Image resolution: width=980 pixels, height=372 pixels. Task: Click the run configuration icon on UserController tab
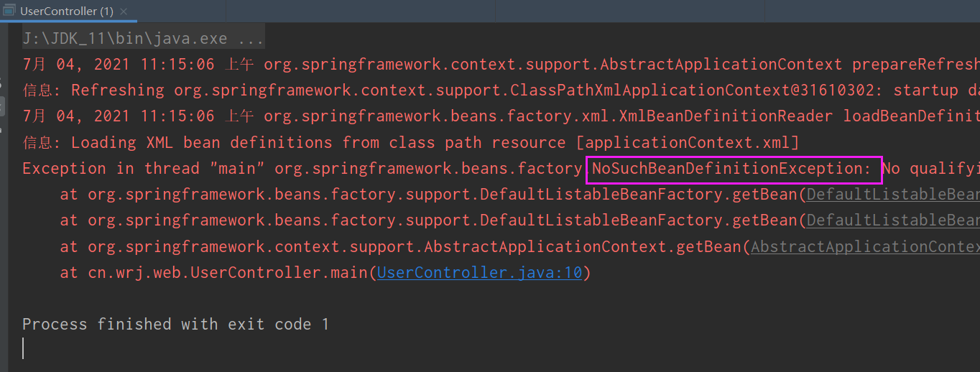pyautogui.click(x=9, y=11)
